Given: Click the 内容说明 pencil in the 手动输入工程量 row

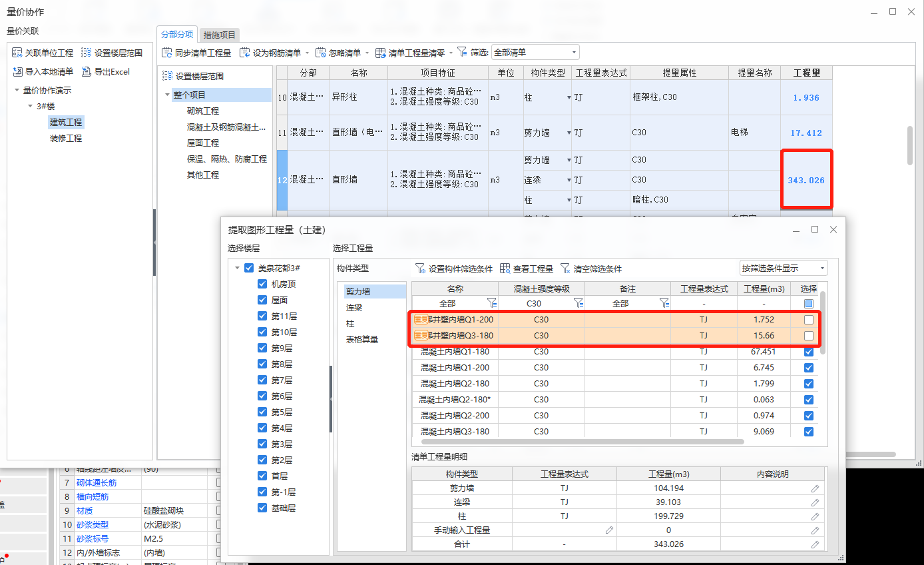Looking at the screenshot, I should [x=815, y=530].
